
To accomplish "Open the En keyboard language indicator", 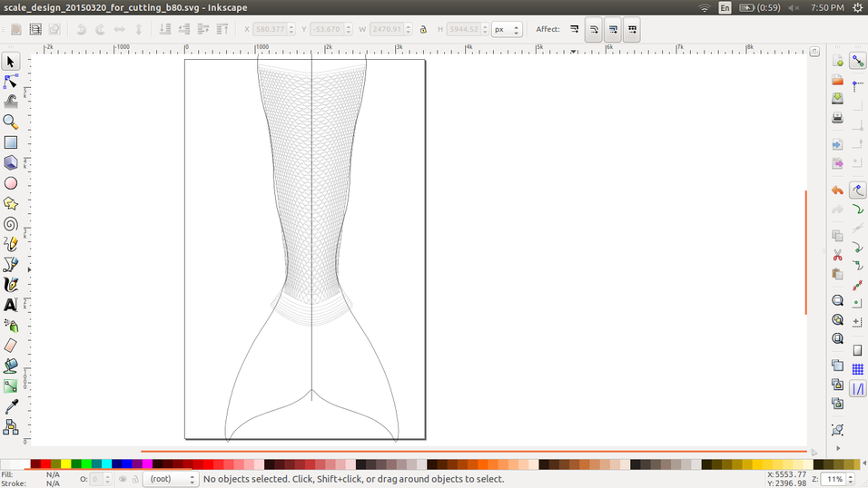I will [725, 7].
